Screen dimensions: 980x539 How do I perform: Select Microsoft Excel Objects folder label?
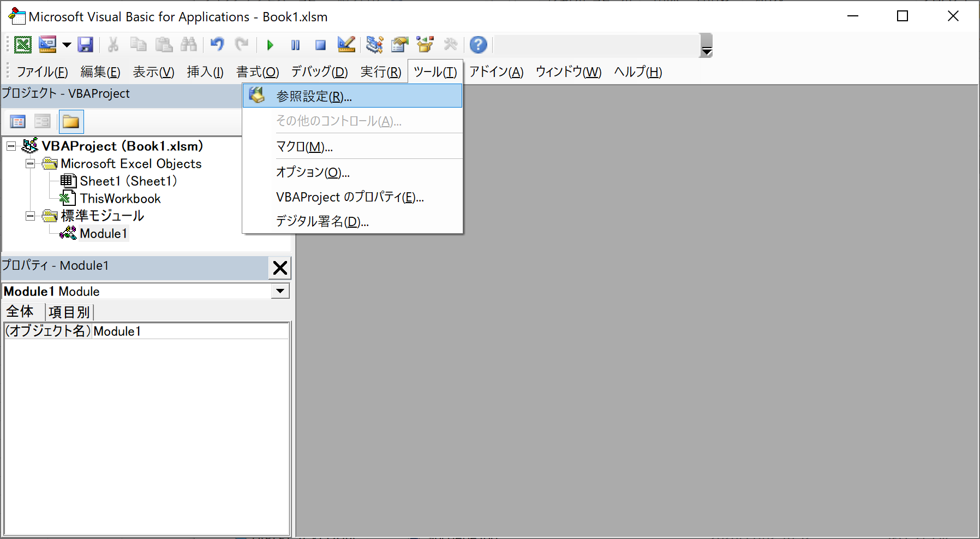(x=131, y=163)
